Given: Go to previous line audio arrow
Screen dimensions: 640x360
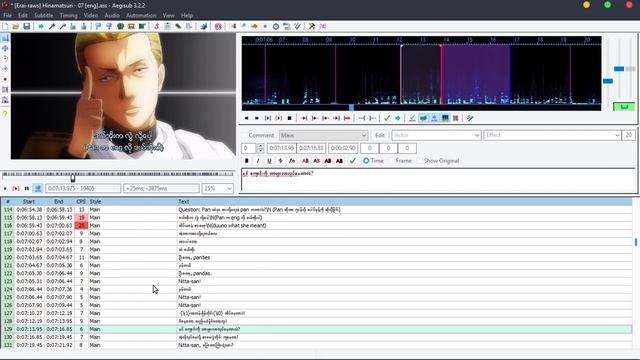Looking at the screenshot, I should 246,118.
